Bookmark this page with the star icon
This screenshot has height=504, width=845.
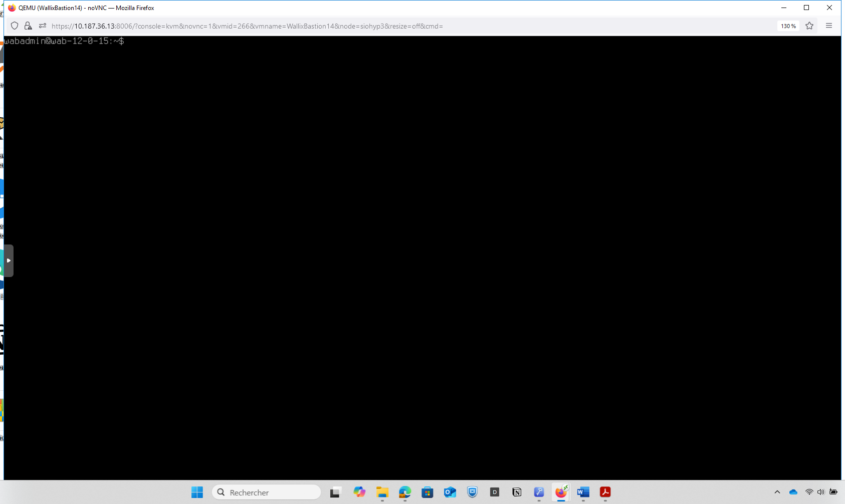[809, 26]
